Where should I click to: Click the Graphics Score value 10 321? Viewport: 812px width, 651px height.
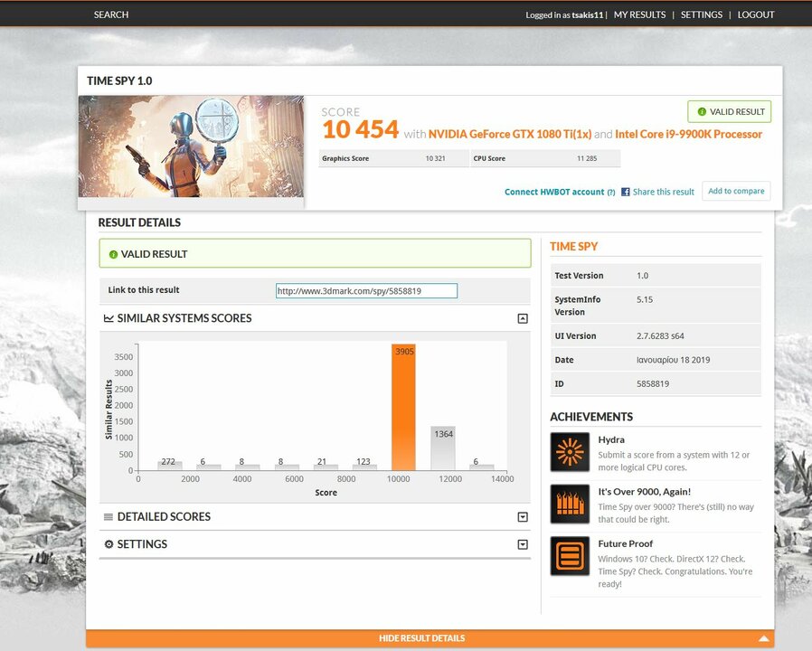coord(435,158)
